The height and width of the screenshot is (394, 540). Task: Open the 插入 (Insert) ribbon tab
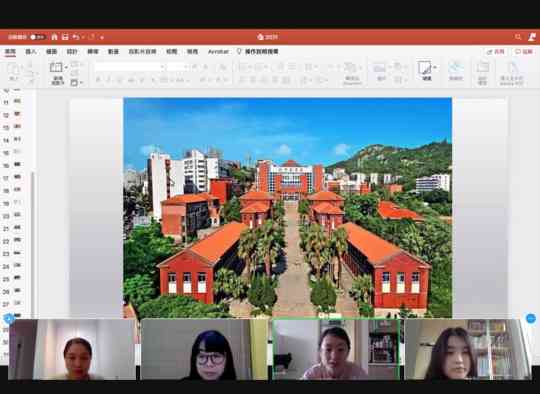[x=31, y=52]
